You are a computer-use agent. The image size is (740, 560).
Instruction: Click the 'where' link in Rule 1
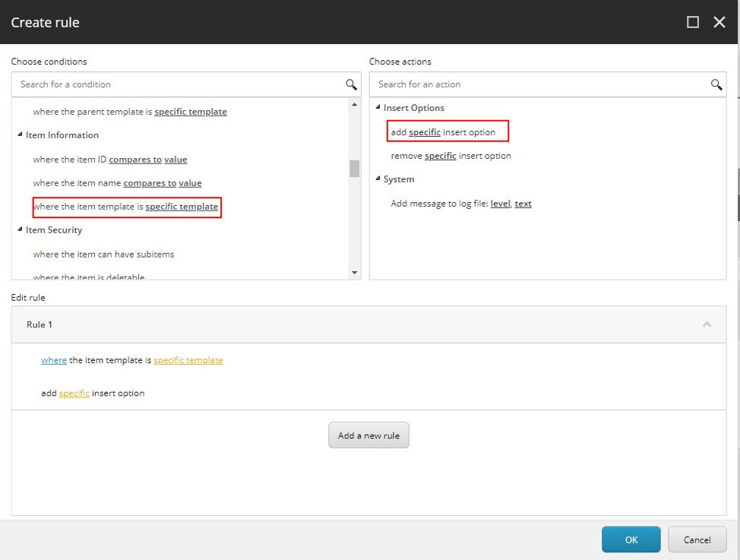(53, 360)
